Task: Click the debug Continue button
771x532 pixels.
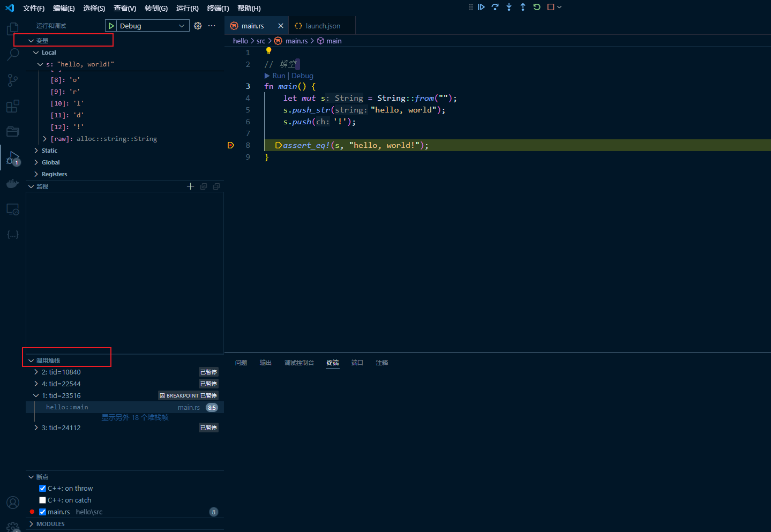Action: pos(481,7)
